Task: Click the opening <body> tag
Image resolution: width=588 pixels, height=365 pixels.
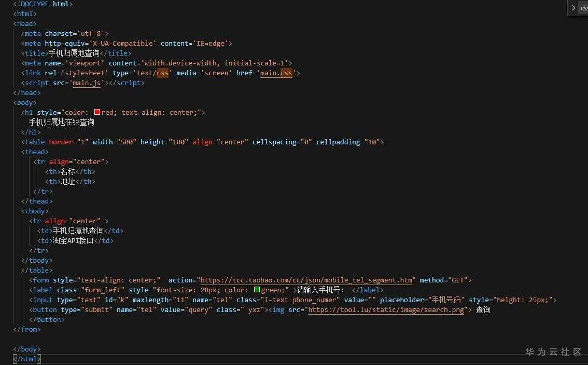Action: 25,102
